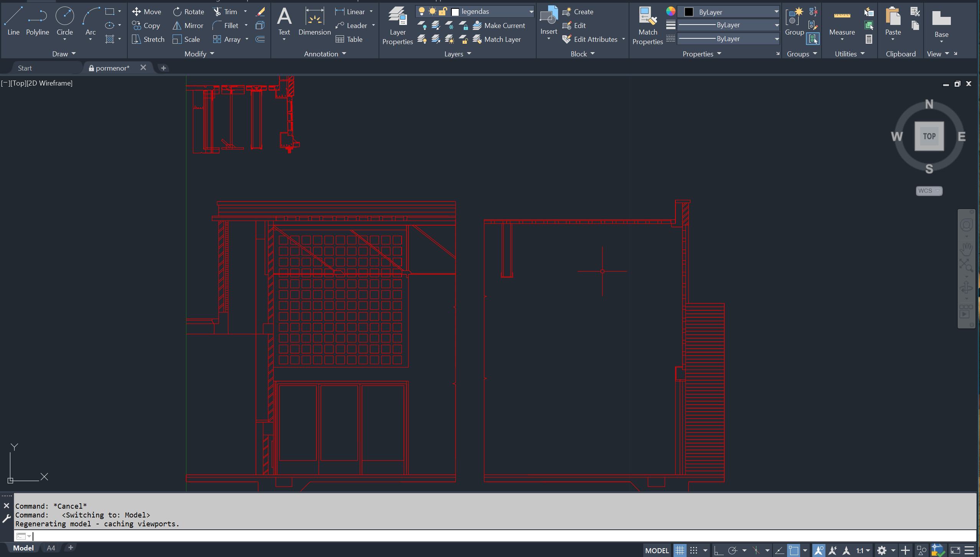The image size is (980, 557).
Task: Switch to the Model layout tab
Action: 23,548
